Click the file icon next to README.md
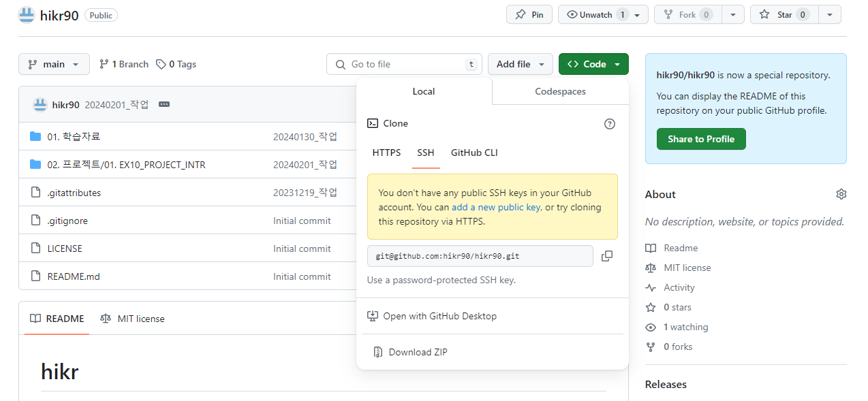This screenshot has height=401, width=868. [35, 276]
